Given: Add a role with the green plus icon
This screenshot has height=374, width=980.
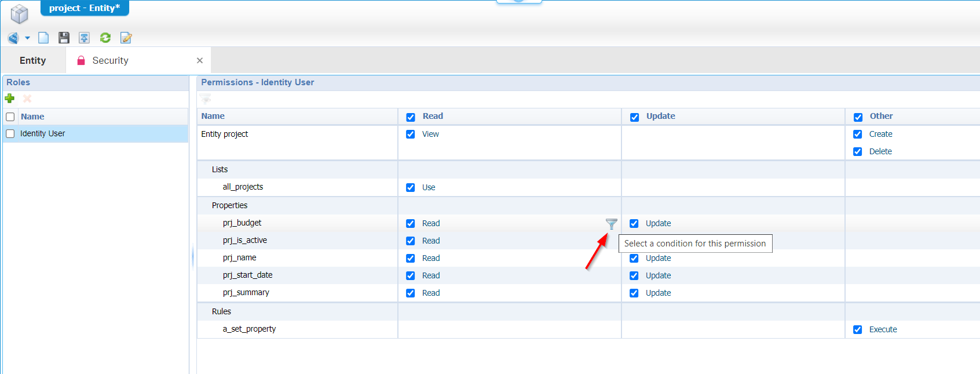Looking at the screenshot, I should point(10,99).
